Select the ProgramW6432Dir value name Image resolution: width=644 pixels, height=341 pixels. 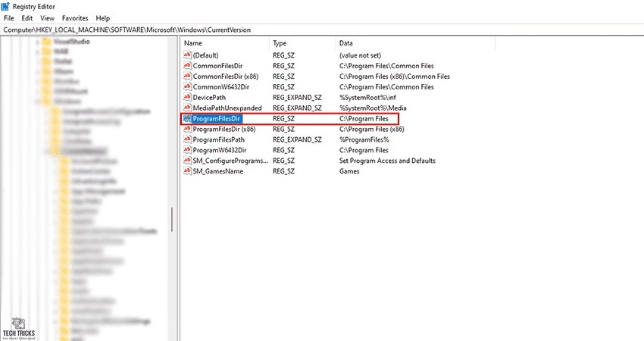point(220,150)
